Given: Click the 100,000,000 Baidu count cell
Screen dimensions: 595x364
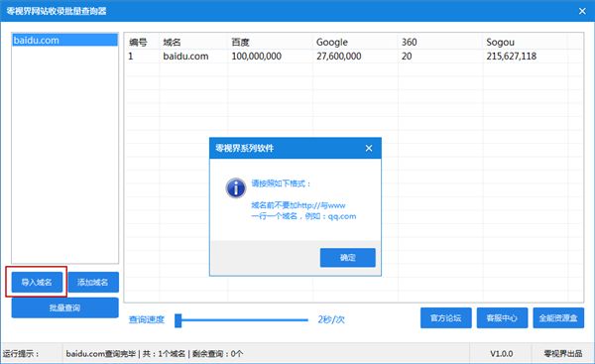Looking at the screenshot, I should pos(257,57).
